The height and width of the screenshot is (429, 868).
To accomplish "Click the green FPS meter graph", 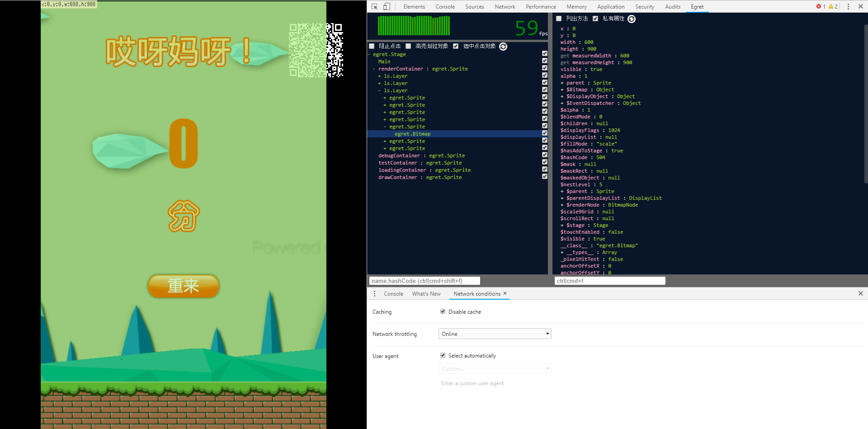I will coord(414,25).
